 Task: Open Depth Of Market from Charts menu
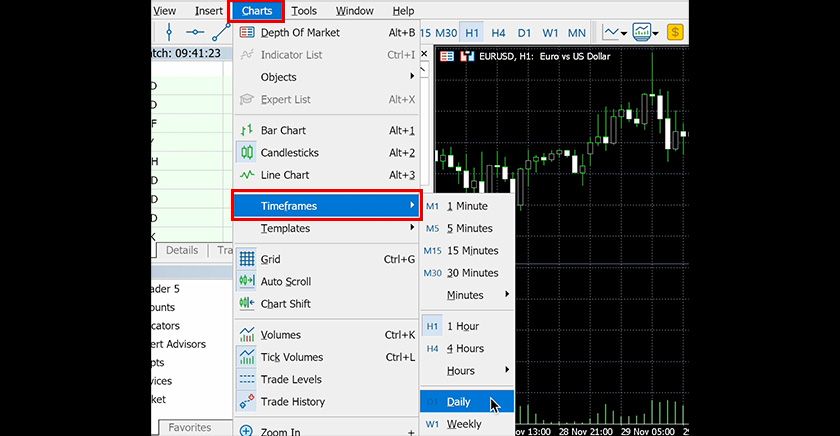point(299,33)
